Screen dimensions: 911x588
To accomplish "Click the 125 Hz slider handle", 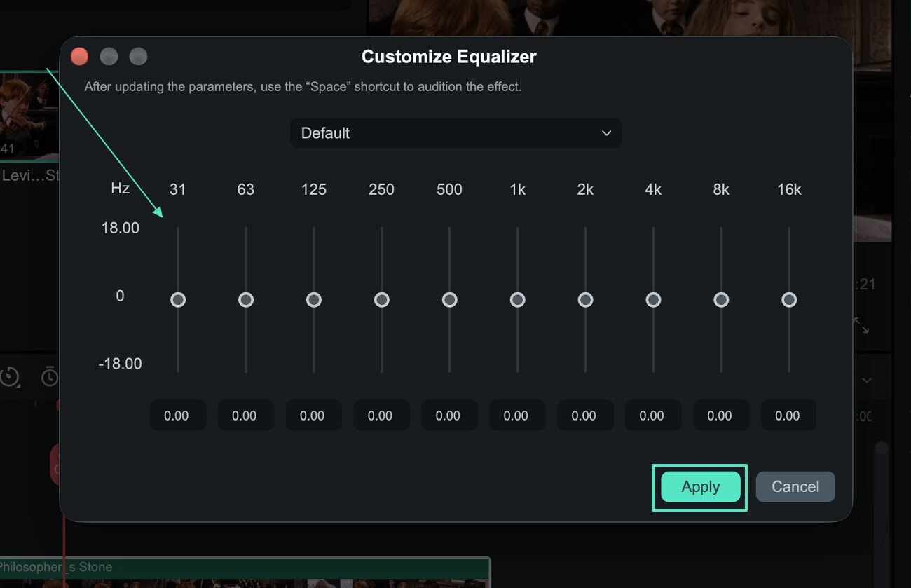I will [x=314, y=300].
